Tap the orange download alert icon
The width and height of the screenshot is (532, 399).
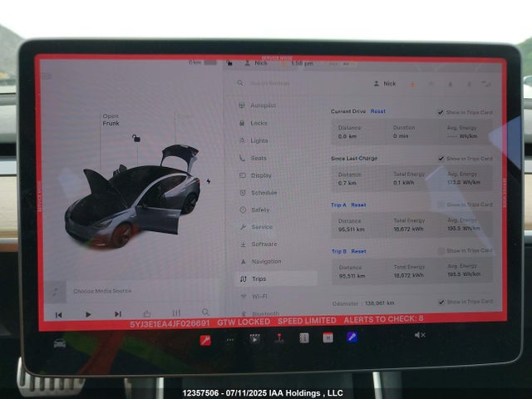tap(412, 84)
